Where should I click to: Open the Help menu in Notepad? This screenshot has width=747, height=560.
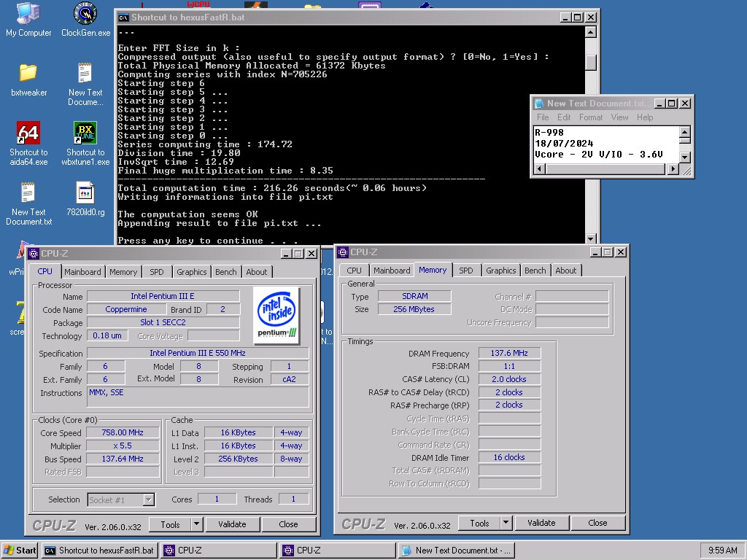645,117
